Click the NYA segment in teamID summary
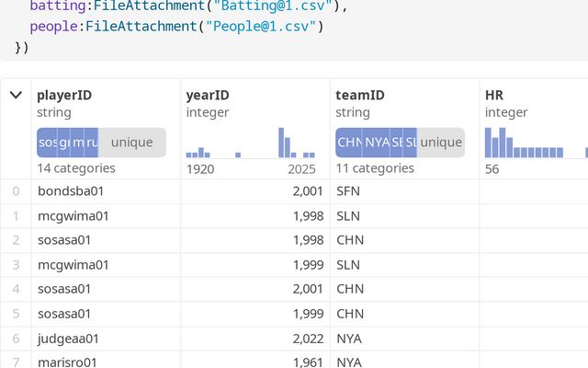This screenshot has height=368, width=588. 377,143
